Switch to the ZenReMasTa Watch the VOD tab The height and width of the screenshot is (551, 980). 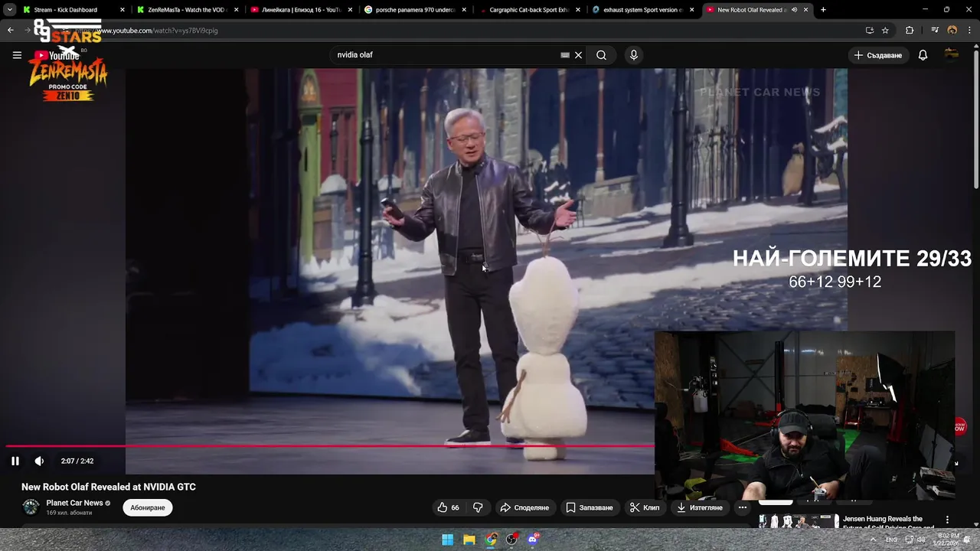coord(187,10)
